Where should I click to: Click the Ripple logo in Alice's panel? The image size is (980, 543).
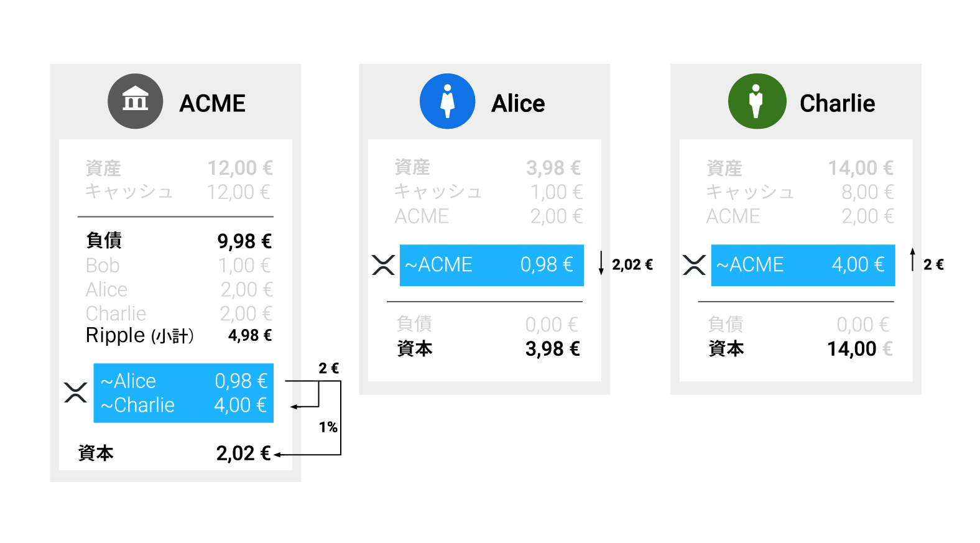383,265
